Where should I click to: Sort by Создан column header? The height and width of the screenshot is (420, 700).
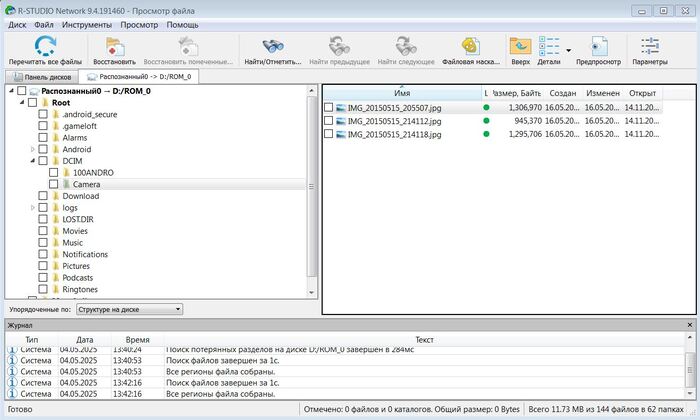click(x=562, y=93)
